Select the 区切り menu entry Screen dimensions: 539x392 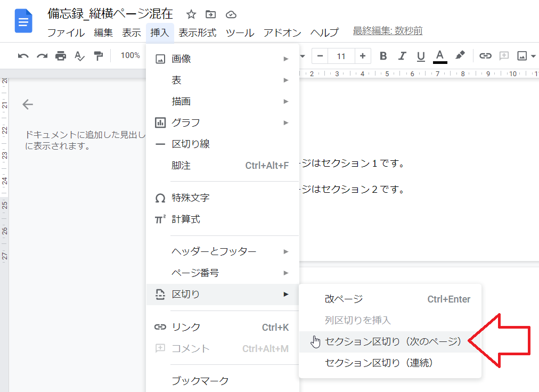coord(223,295)
